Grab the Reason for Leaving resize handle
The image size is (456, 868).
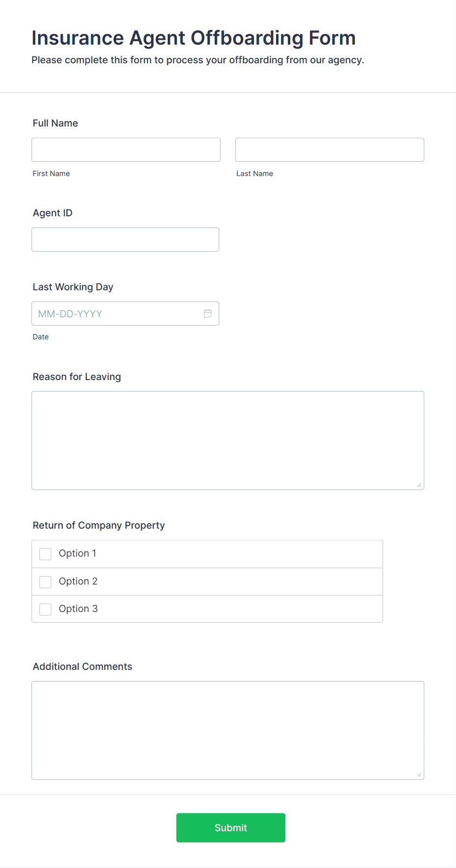tap(419, 485)
